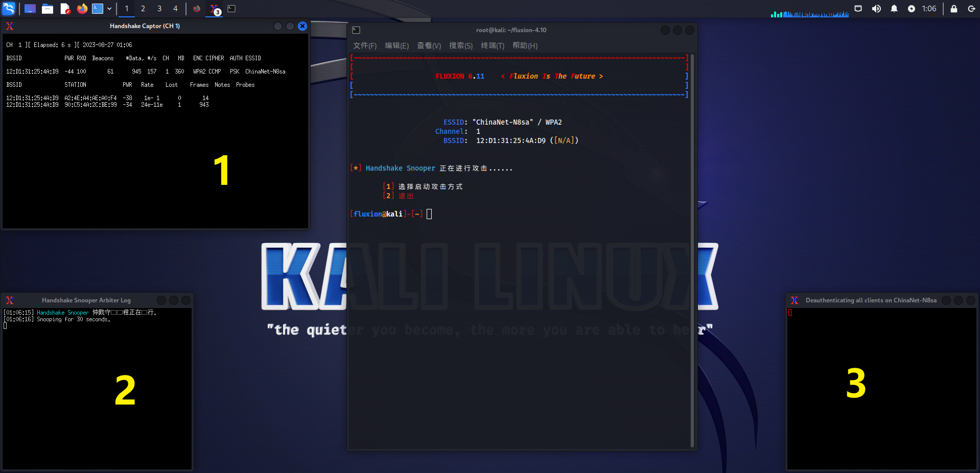980x473 pixels.
Task: Open the 编辑(E) menu in the terminal
Action: pos(396,45)
